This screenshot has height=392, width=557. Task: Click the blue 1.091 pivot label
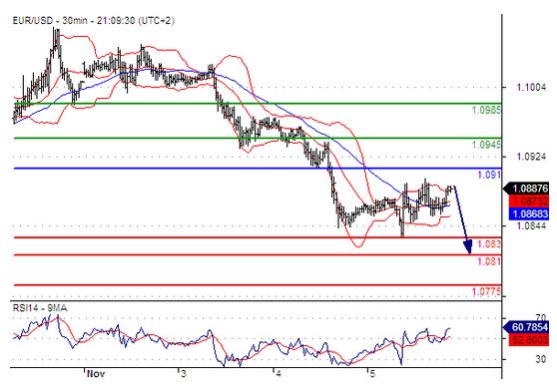point(489,175)
